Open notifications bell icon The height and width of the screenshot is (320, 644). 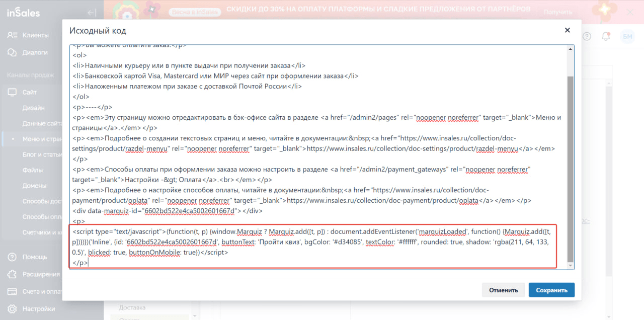(606, 36)
